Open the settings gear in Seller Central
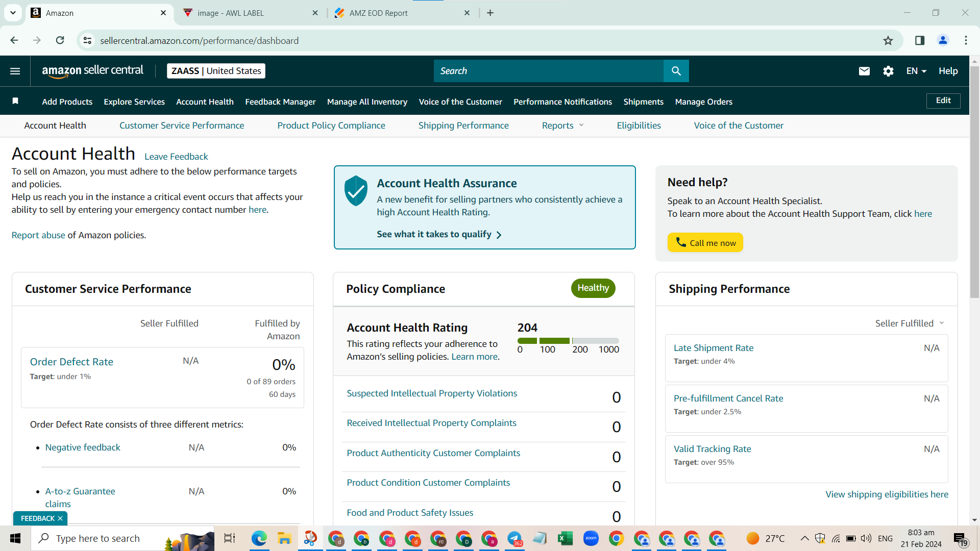The image size is (980, 551). [x=888, y=71]
